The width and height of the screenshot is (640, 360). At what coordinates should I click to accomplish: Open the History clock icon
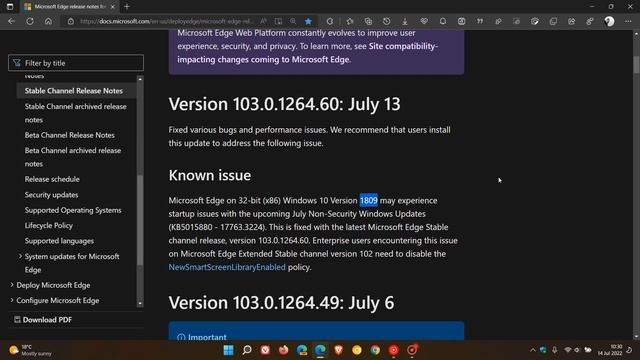pyautogui.click(x=387, y=21)
